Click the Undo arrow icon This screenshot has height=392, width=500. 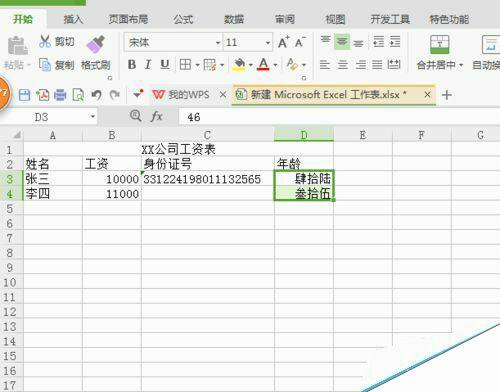[x=96, y=95]
